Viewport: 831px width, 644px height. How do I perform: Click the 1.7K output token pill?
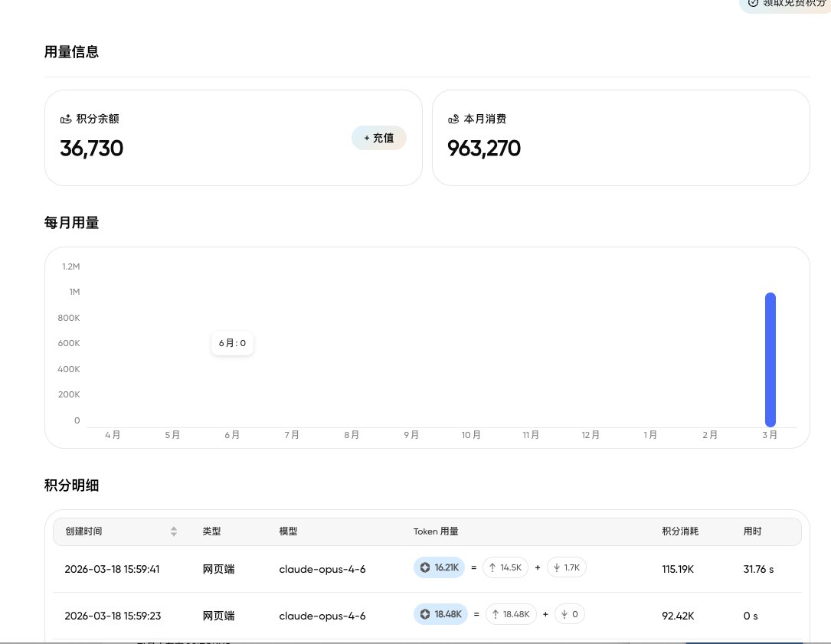click(x=567, y=567)
